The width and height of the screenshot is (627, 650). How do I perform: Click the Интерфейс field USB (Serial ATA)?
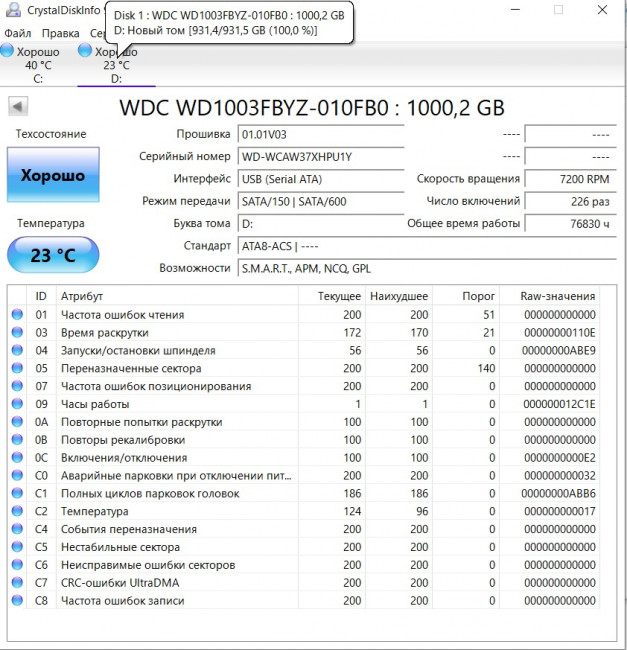[x=321, y=179]
